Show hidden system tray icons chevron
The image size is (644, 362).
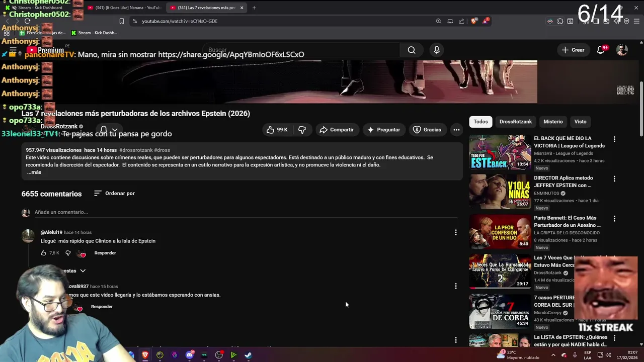click(x=553, y=355)
